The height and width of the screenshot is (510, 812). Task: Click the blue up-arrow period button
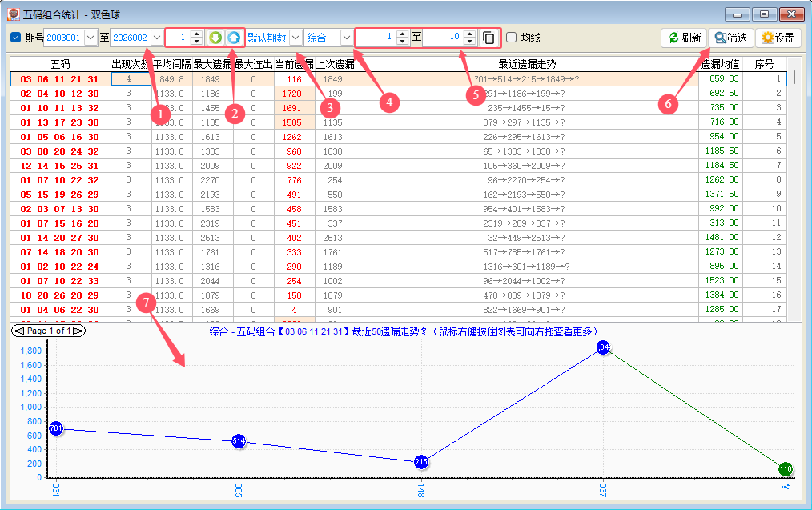pyautogui.click(x=233, y=38)
